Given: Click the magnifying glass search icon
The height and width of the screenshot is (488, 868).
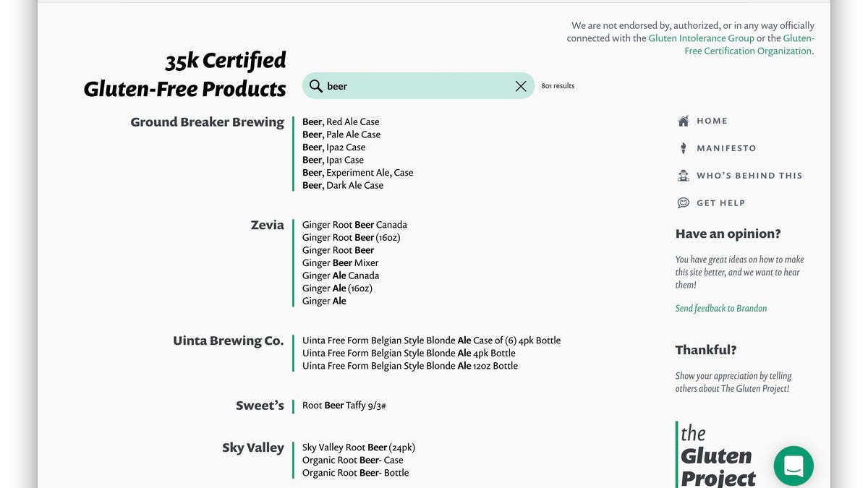Looking at the screenshot, I should click(315, 86).
